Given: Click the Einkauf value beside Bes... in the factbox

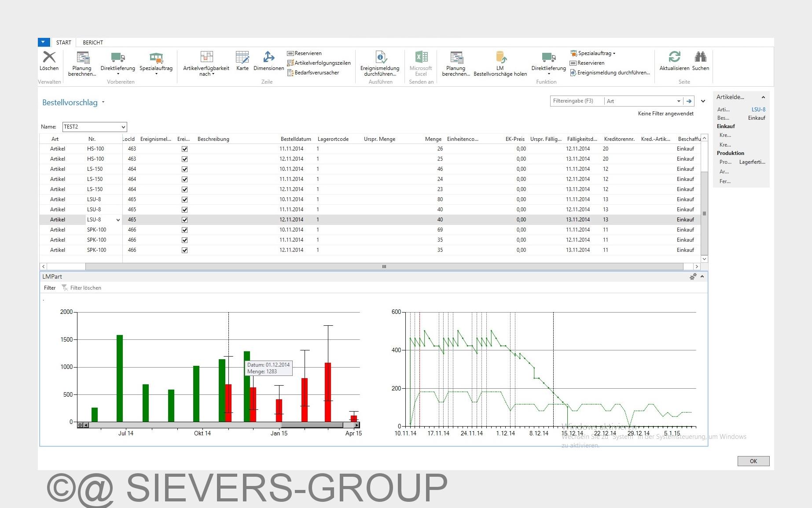Looking at the screenshot, I should tap(757, 118).
